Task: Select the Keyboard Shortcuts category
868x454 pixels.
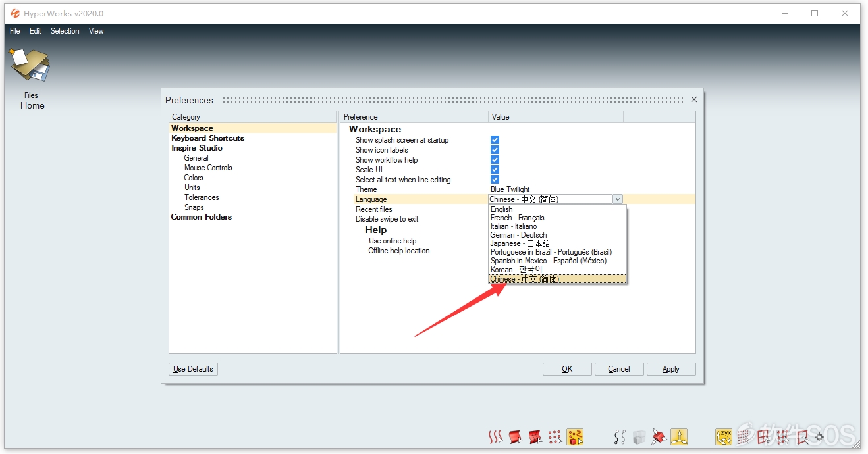Action: (207, 138)
